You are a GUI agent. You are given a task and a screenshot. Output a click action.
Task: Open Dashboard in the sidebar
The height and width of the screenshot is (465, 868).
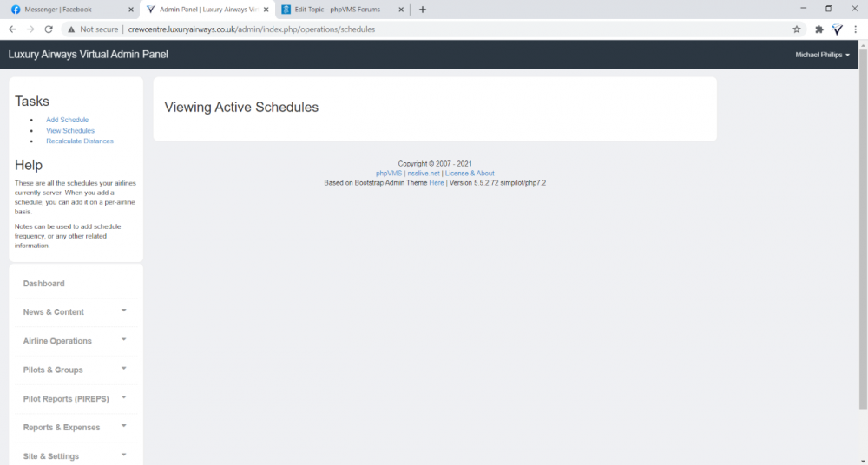click(x=43, y=284)
